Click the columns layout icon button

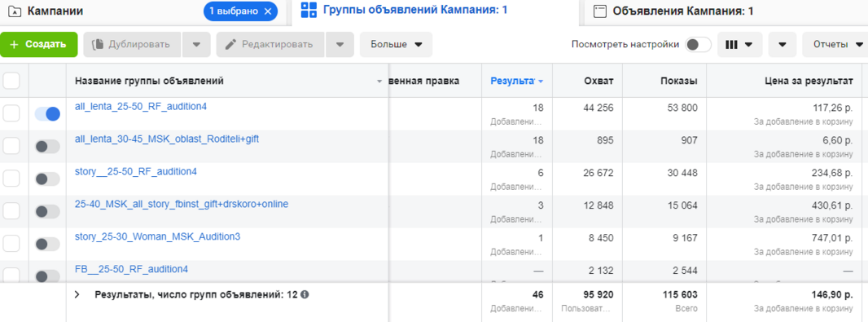(x=739, y=45)
